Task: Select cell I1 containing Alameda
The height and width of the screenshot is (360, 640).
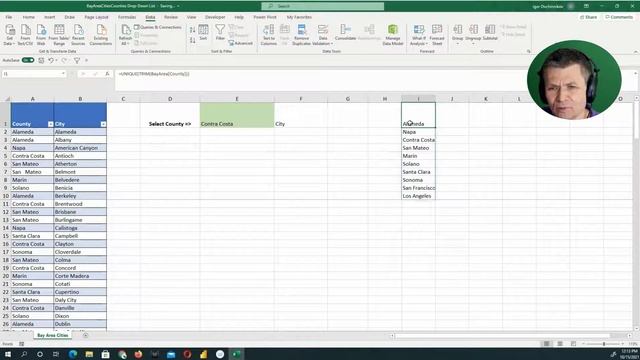Action: 418,115
